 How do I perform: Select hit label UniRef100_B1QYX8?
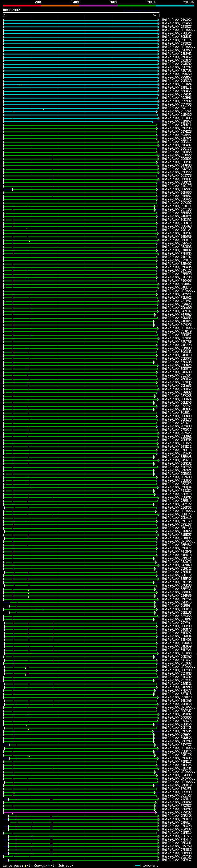pyautogui.click(x=177, y=467)
